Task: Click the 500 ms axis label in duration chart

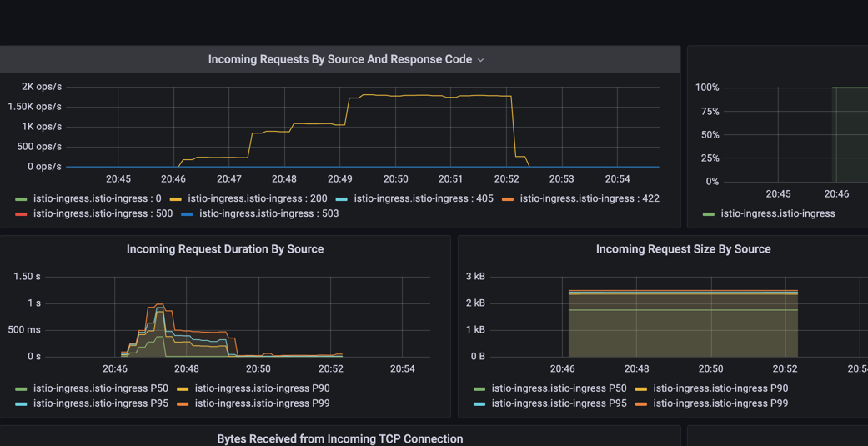Action: tap(24, 330)
